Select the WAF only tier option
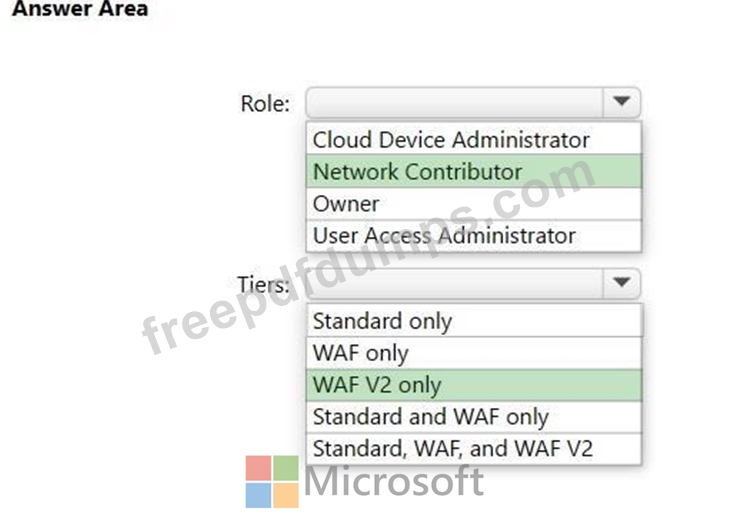The width and height of the screenshot is (740, 513). tap(360, 353)
